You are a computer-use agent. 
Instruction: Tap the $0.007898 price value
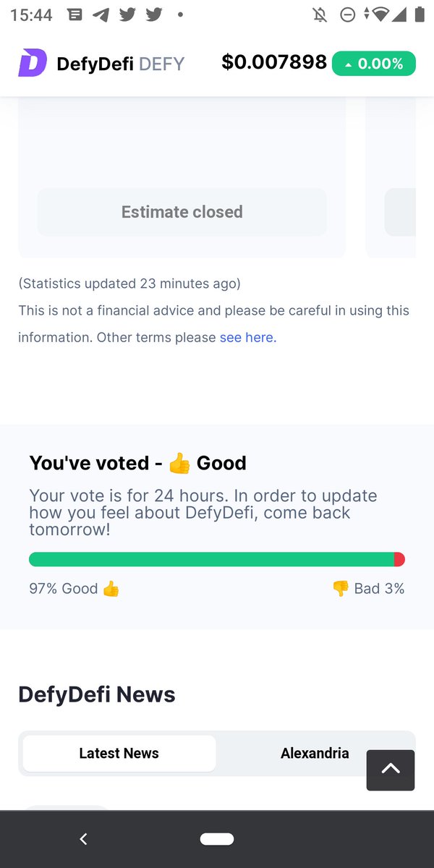(x=274, y=62)
